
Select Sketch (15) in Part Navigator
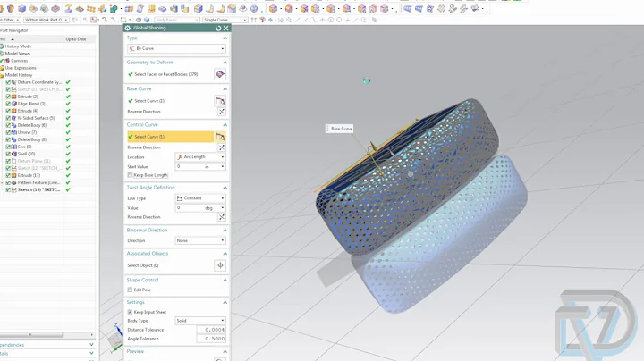click(x=38, y=190)
